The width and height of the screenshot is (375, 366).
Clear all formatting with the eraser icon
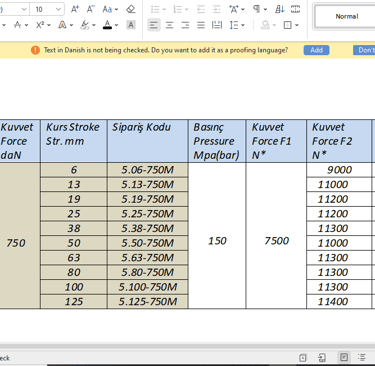tap(131, 9)
